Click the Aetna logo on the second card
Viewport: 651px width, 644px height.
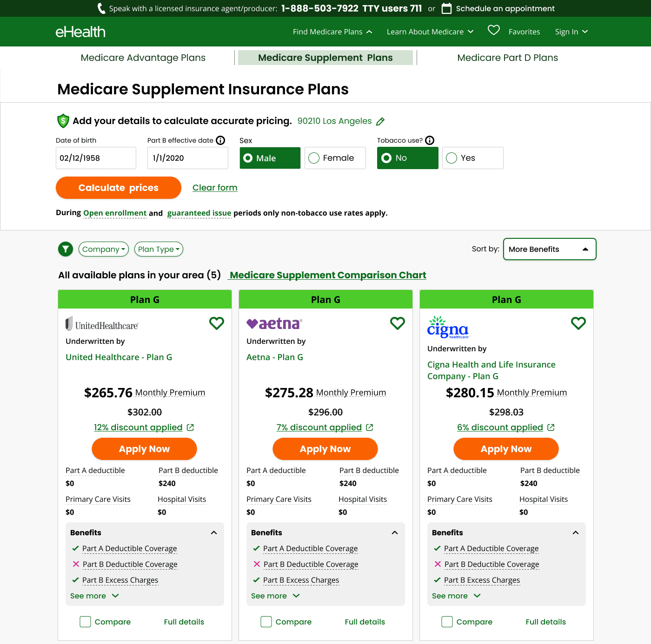274,323
